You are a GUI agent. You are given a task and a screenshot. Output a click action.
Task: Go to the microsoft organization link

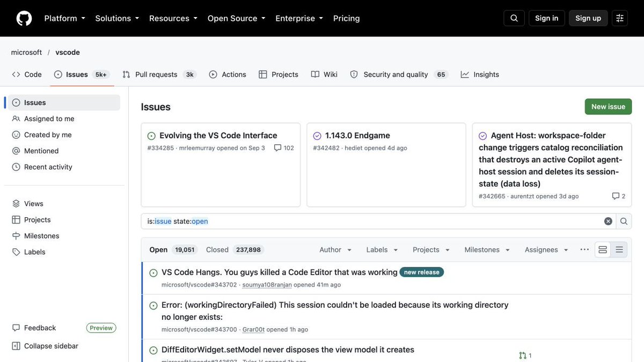[x=26, y=53]
